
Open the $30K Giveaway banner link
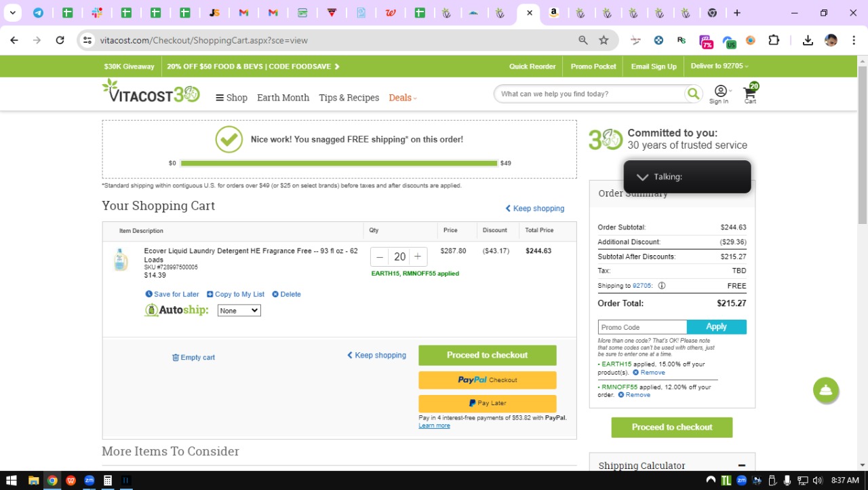point(129,67)
